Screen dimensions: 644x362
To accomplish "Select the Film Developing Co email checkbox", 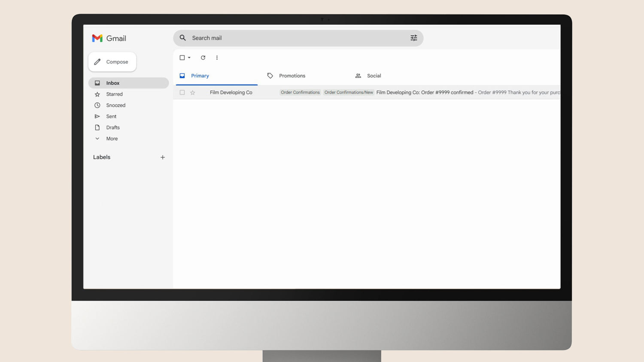I will tap(182, 93).
